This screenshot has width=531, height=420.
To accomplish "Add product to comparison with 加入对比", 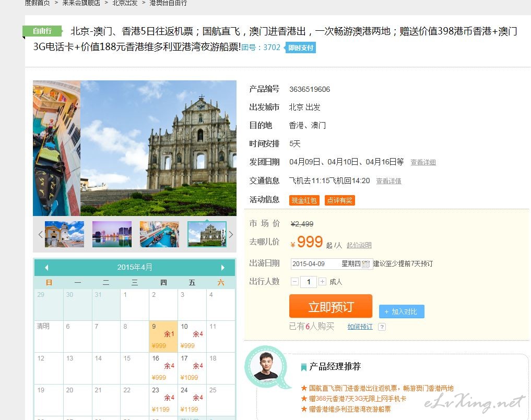I will (401, 311).
